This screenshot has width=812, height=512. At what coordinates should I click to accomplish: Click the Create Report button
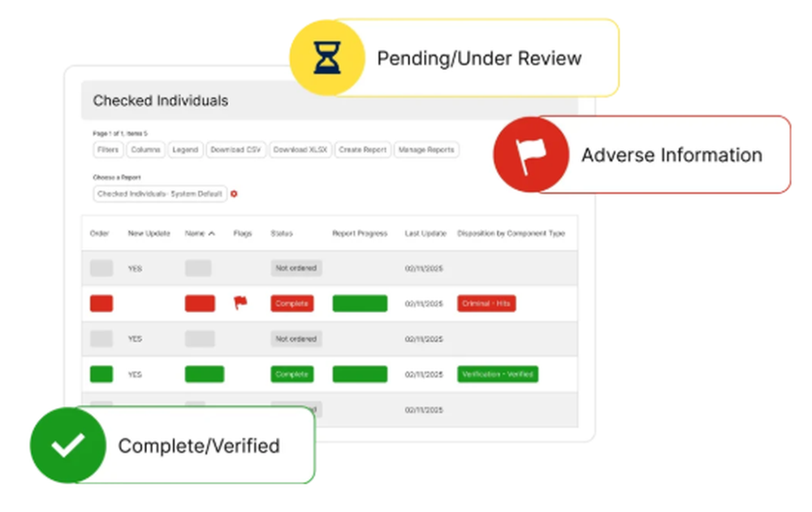coord(362,150)
